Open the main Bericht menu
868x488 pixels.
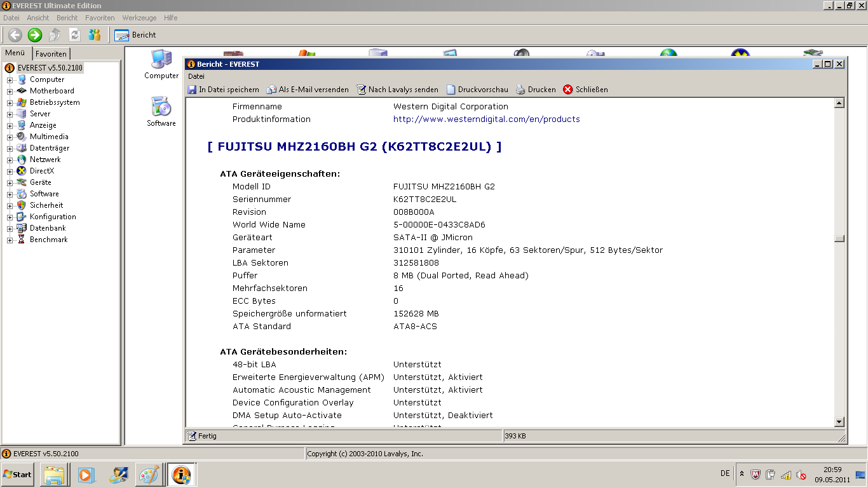[x=67, y=18]
